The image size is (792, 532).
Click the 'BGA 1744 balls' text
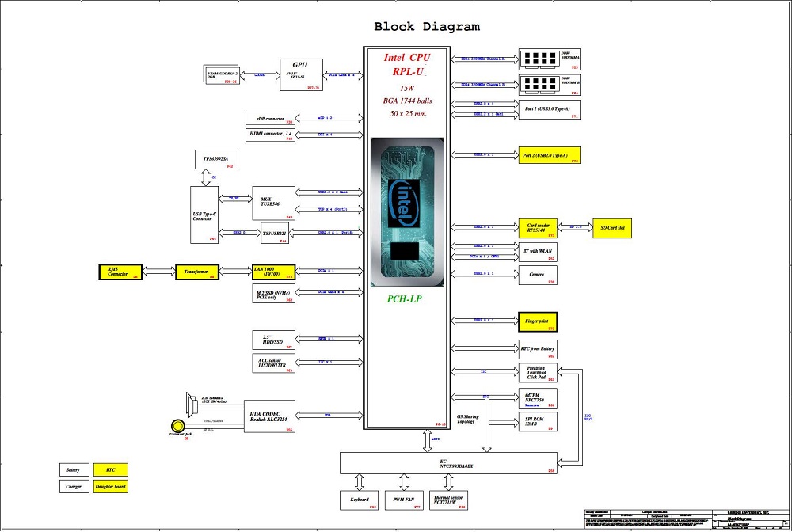(408, 101)
